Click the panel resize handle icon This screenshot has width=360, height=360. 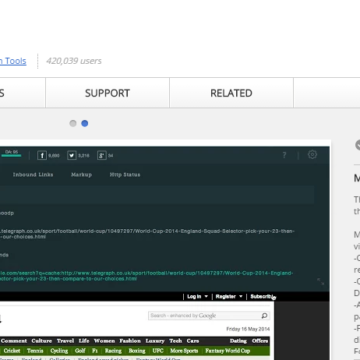pyautogui.click(x=321, y=282)
